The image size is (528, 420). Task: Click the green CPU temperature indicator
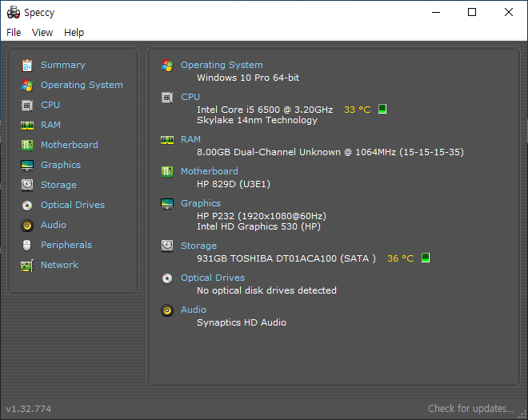click(382, 109)
